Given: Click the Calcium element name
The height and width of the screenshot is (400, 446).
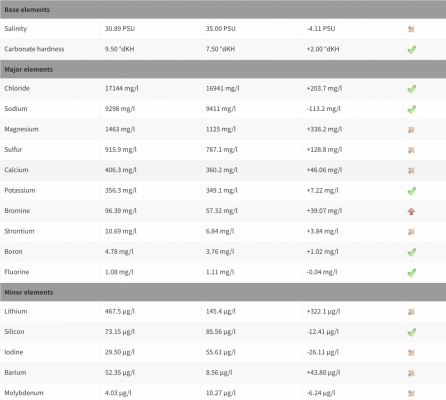Looking at the screenshot, I should pyautogui.click(x=16, y=170).
